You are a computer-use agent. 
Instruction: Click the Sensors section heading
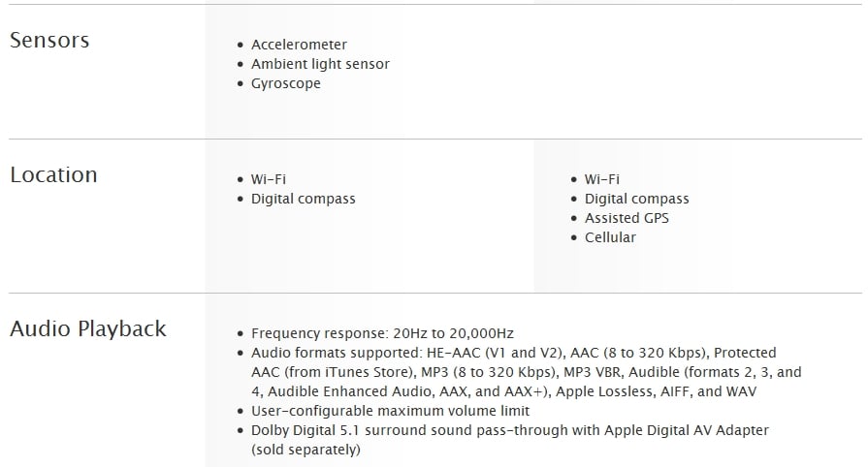tap(49, 41)
